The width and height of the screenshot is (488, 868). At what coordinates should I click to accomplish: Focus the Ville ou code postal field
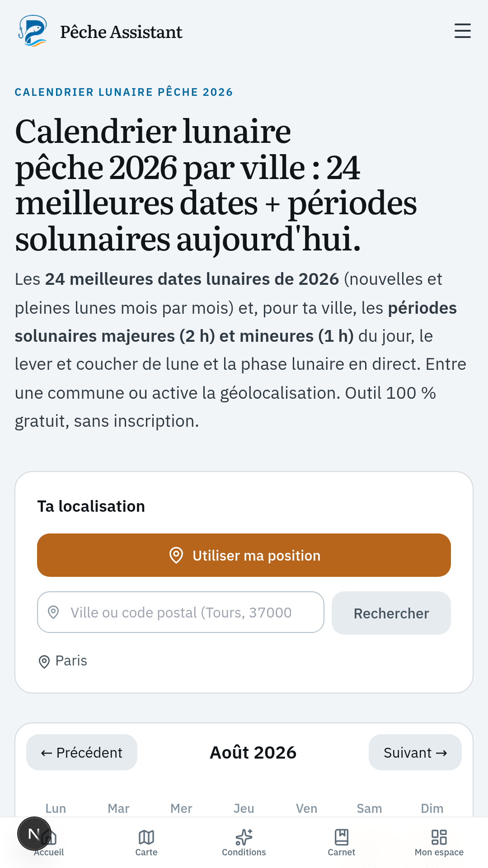tap(181, 612)
